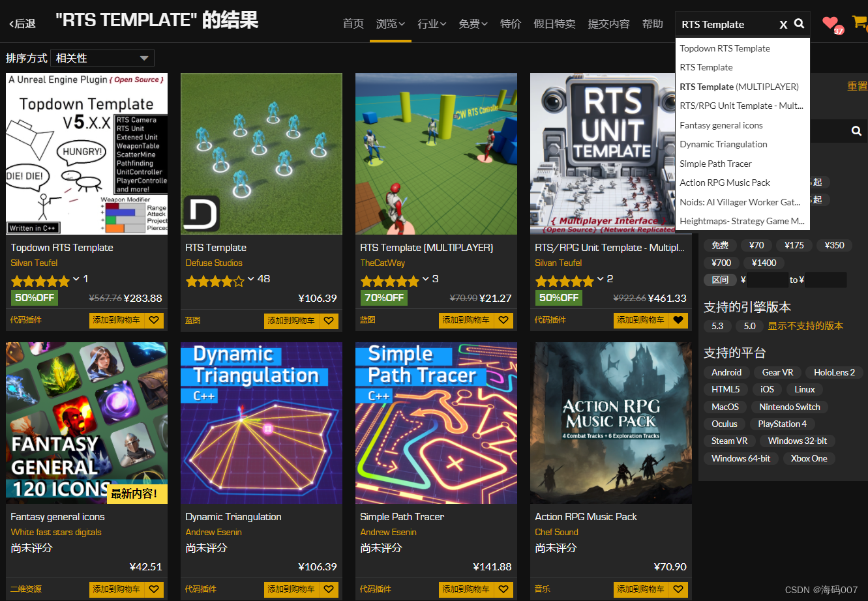Open 假日特卖 navigation item
The height and width of the screenshot is (601, 868).
tap(554, 23)
